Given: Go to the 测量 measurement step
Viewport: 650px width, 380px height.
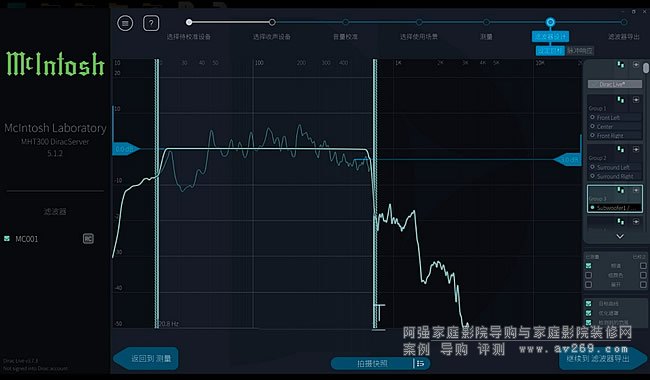Looking at the screenshot, I should point(486,36).
